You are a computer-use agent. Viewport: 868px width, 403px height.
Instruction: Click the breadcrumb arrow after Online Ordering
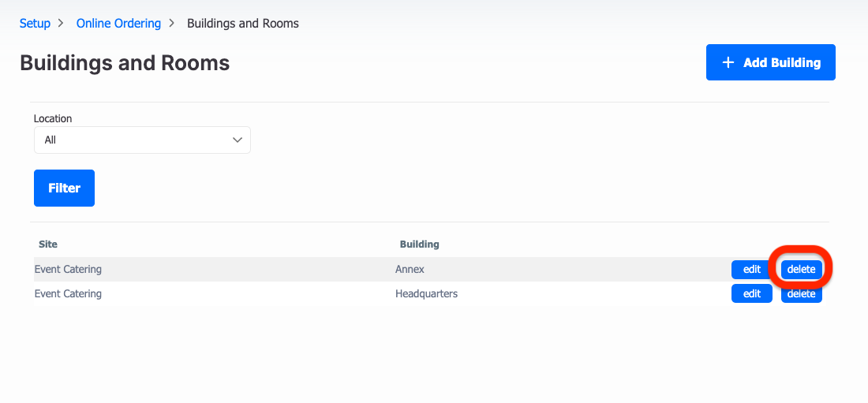click(x=171, y=23)
